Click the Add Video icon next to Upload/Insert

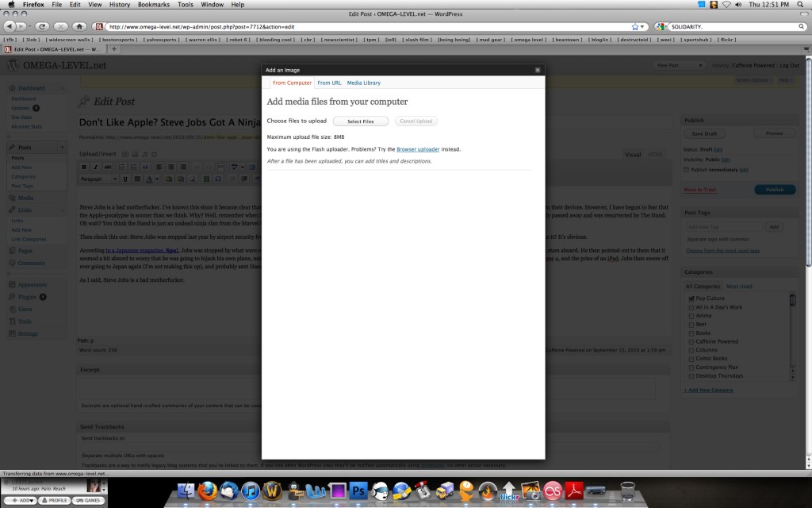point(135,154)
